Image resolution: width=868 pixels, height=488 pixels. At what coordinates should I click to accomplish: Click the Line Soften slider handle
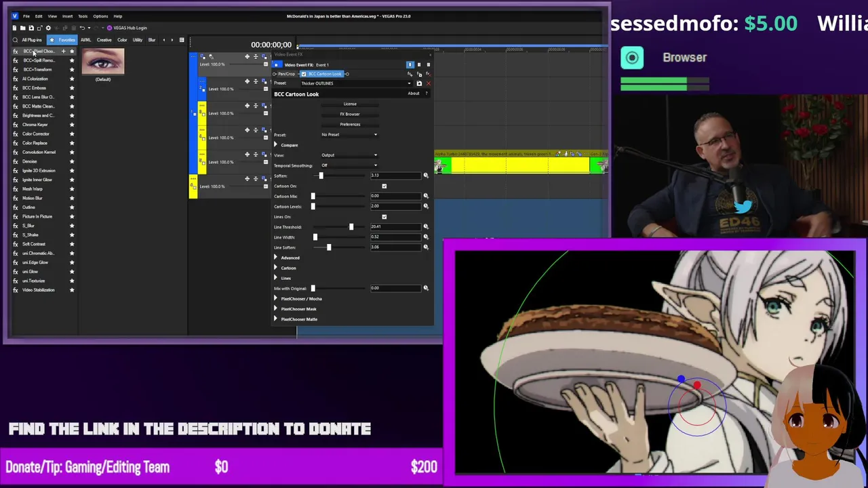pyautogui.click(x=329, y=247)
